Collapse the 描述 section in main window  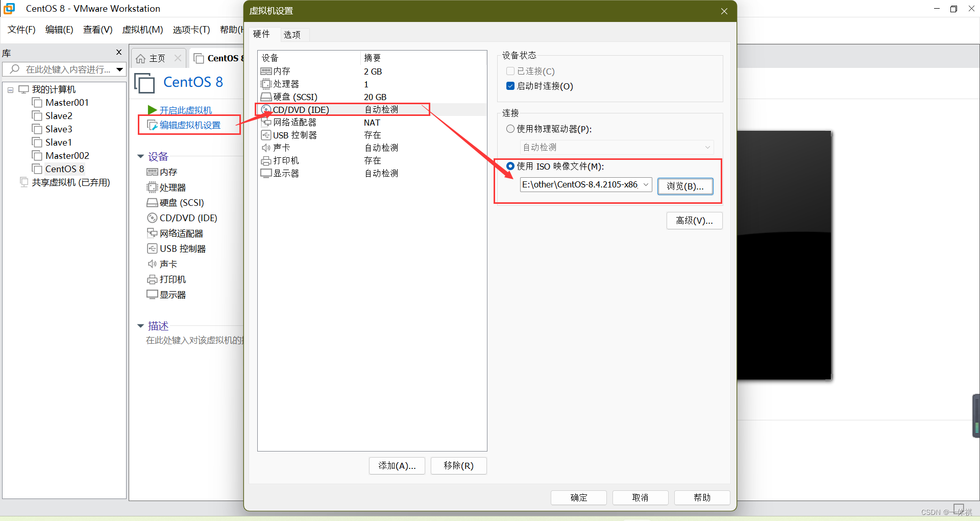click(x=141, y=326)
